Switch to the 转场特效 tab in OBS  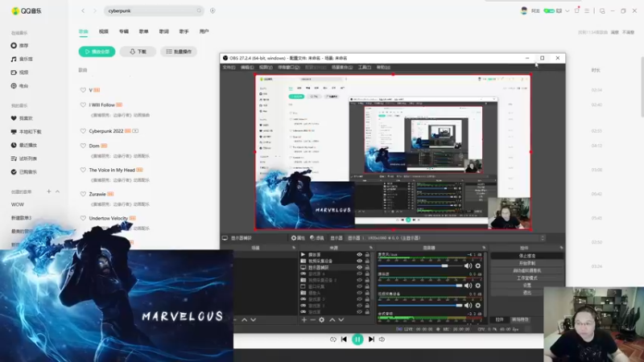[x=520, y=319]
